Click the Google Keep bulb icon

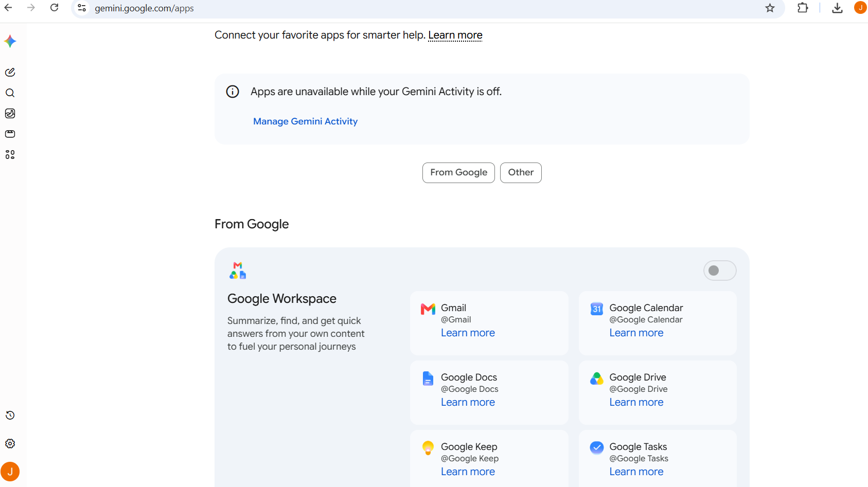428,448
